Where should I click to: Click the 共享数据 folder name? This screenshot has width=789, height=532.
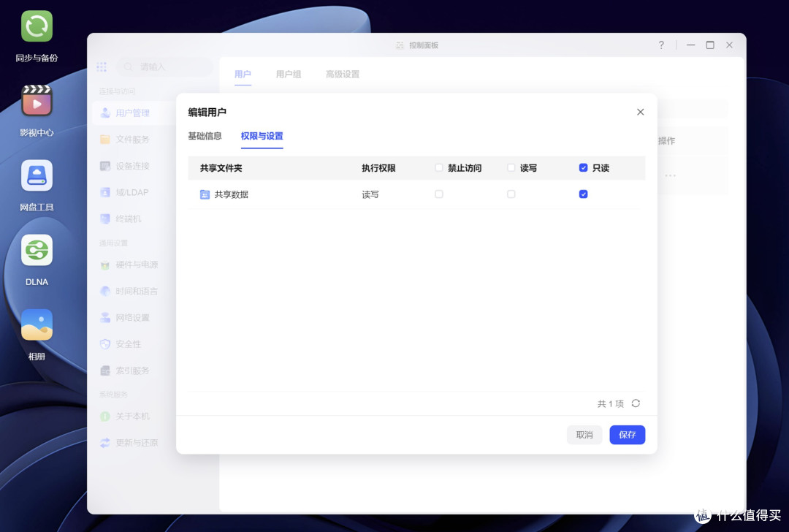pyautogui.click(x=232, y=194)
